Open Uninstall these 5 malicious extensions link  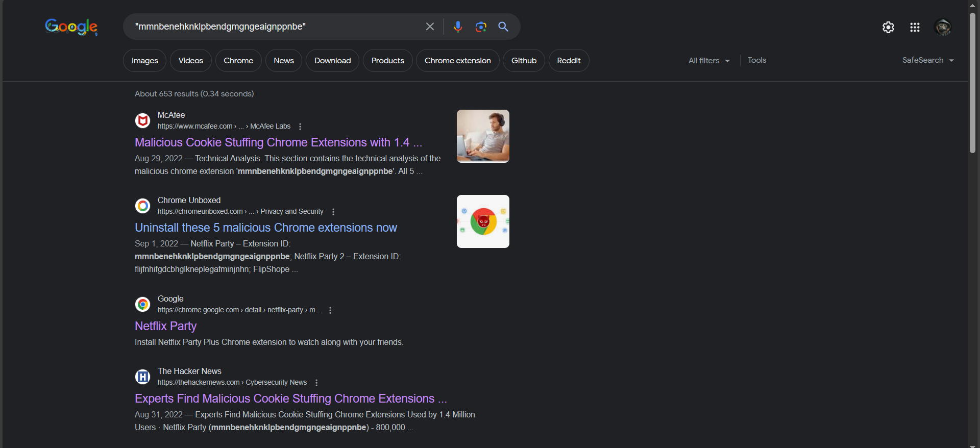(265, 228)
